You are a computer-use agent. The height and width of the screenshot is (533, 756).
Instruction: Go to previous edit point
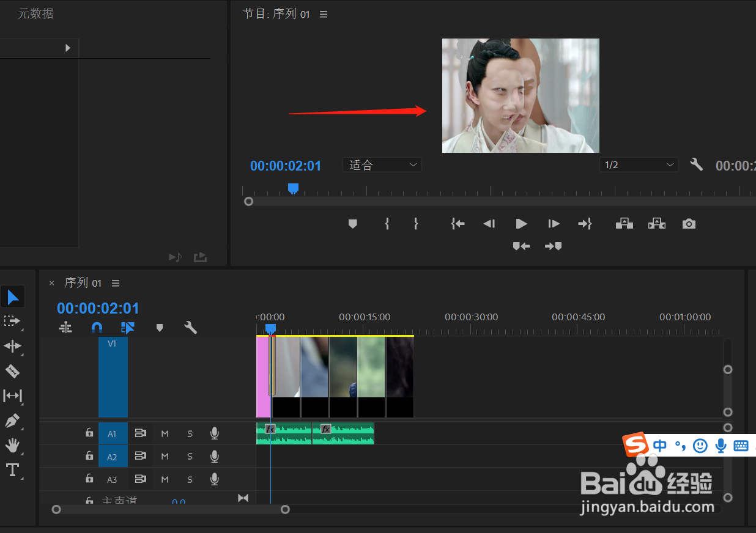click(521, 246)
